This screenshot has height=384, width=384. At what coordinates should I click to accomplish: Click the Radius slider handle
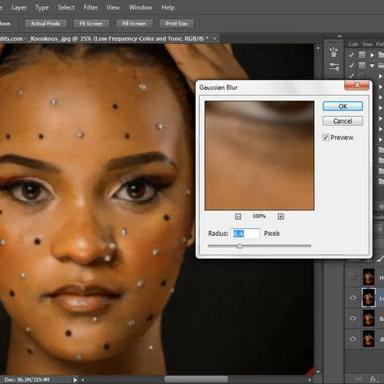click(239, 246)
